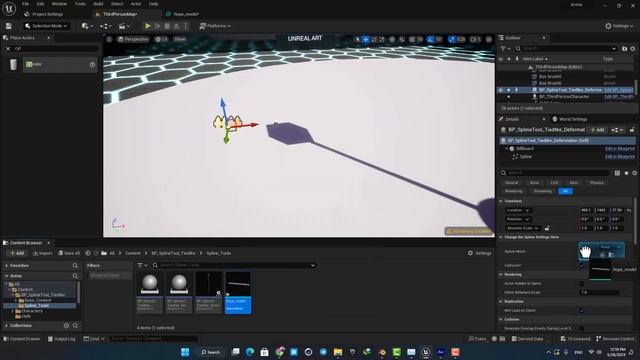Toggle the Details favorites star icon
The image size is (640, 360).
tap(626, 173)
